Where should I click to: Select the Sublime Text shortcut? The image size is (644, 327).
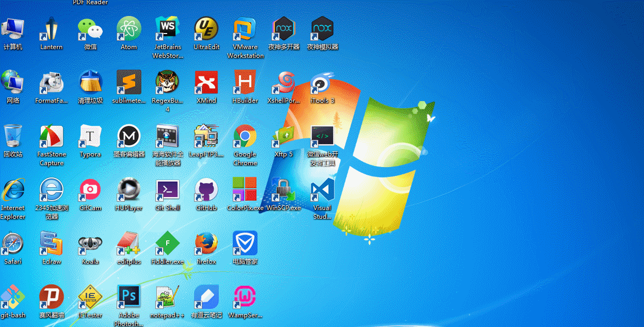pyautogui.click(x=129, y=83)
